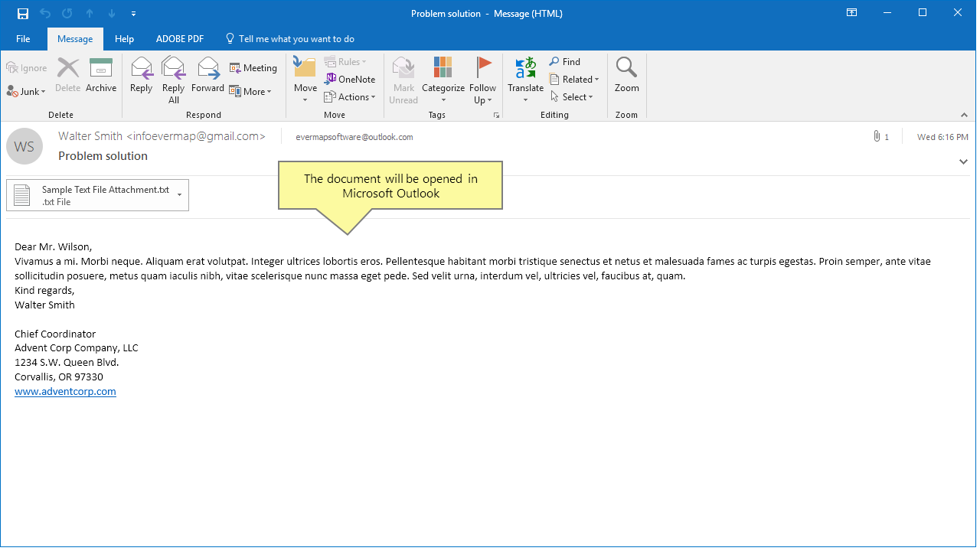Open the www.adventcorp.com link

(65, 391)
